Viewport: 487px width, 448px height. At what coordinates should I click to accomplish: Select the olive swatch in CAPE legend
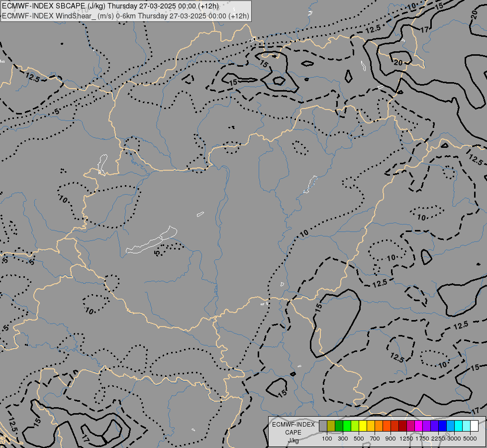[331, 426]
